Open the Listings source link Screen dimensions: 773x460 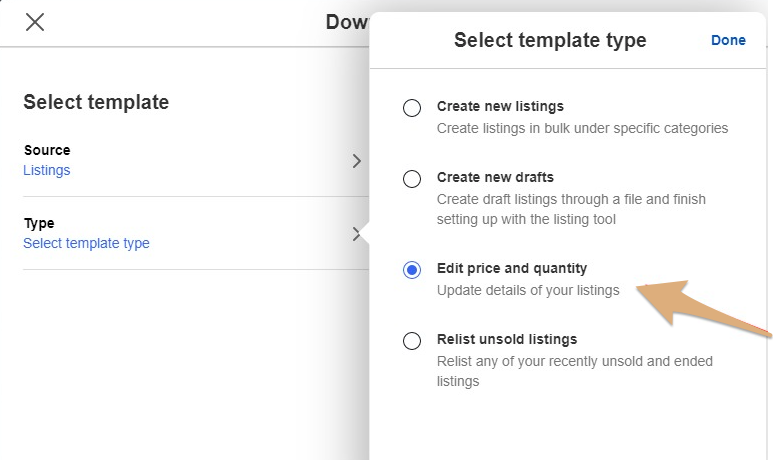47,170
